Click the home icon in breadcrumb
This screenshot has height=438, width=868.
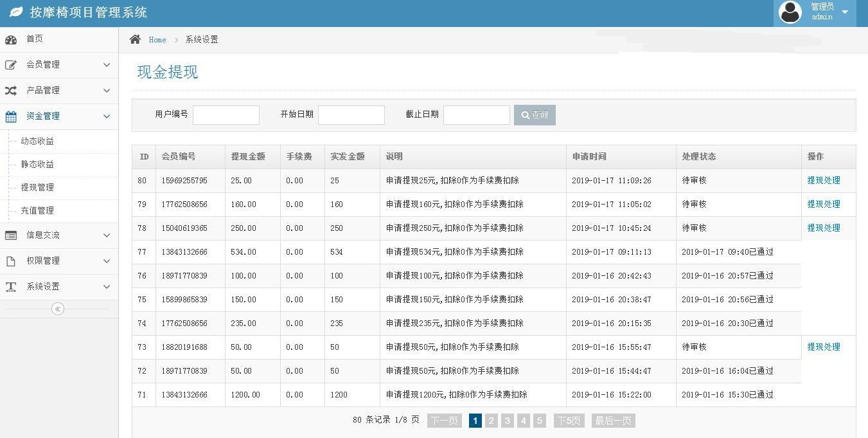click(135, 39)
